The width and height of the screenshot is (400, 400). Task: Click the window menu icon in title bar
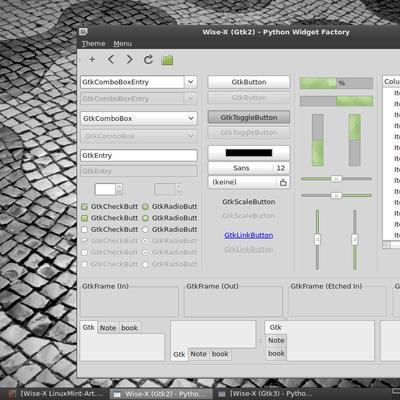[83, 32]
